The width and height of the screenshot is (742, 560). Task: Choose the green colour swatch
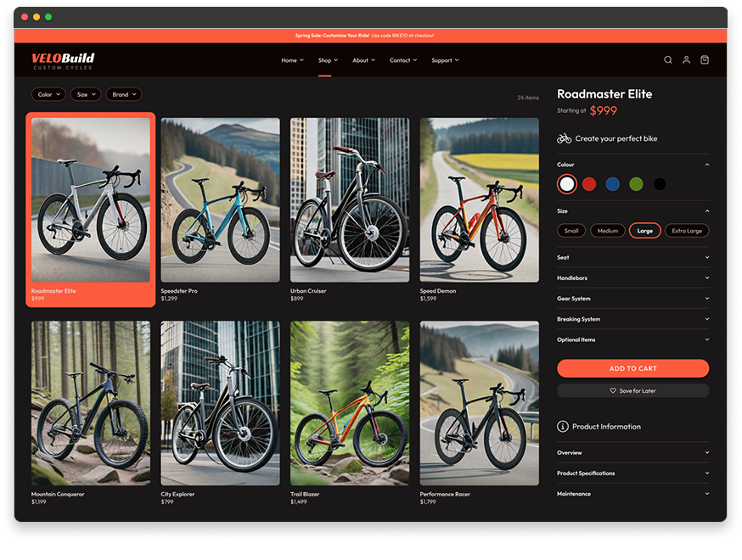pos(636,184)
